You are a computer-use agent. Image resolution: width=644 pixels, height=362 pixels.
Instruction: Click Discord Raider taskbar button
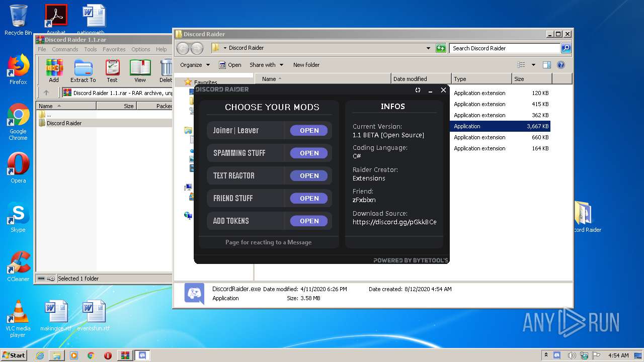point(142,355)
